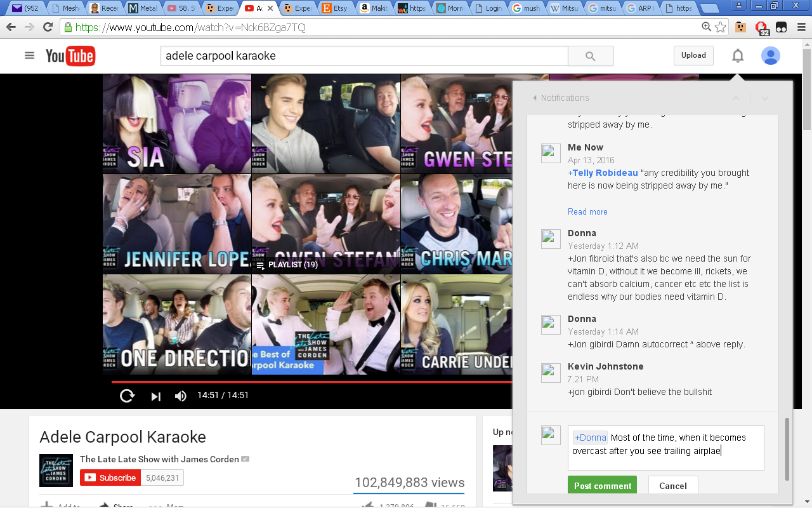
Task: Subscribe to The Late Late Show channel
Action: click(x=111, y=478)
